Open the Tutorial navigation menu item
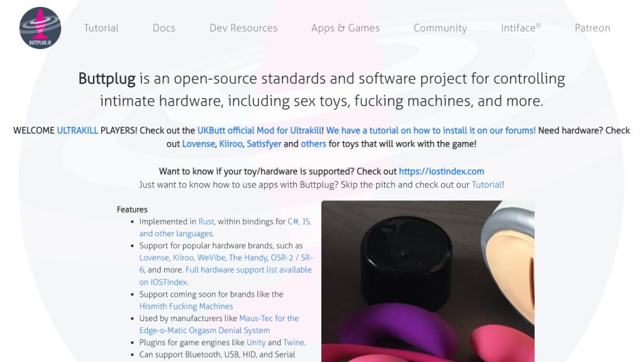Viewport: 644px width, 362px height. (101, 28)
